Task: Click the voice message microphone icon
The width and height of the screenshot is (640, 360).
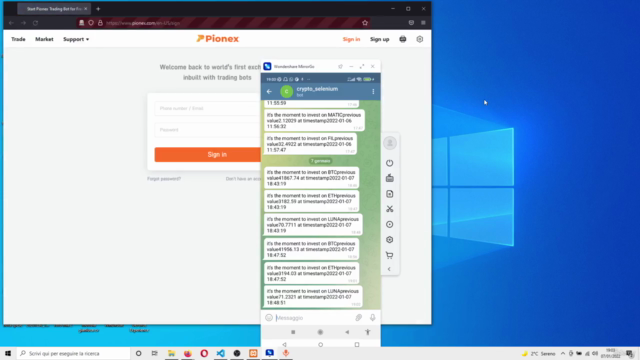Action: click(373, 318)
